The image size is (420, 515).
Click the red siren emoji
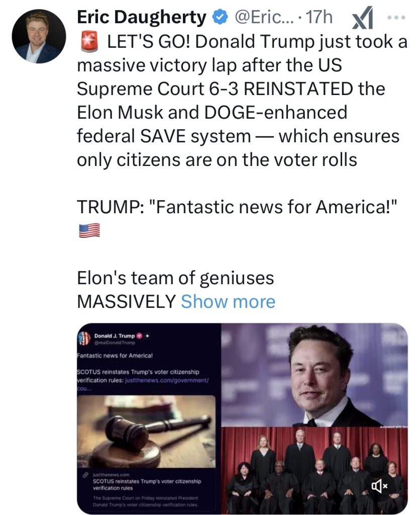click(x=89, y=42)
